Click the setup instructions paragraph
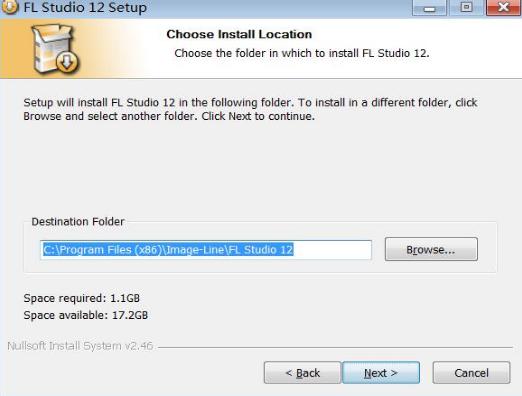The image size is (522, 396). coord(250,109)
